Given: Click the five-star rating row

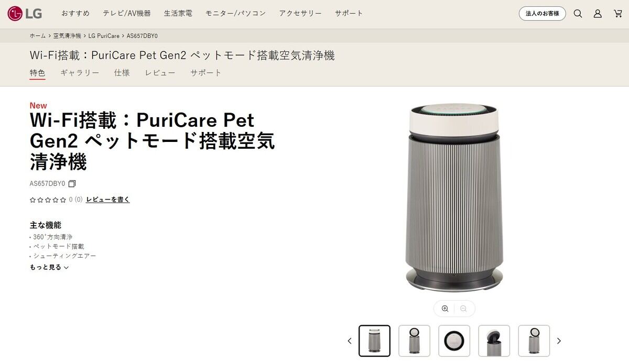Looking at the screenshot, I should (x=48, y=200).
